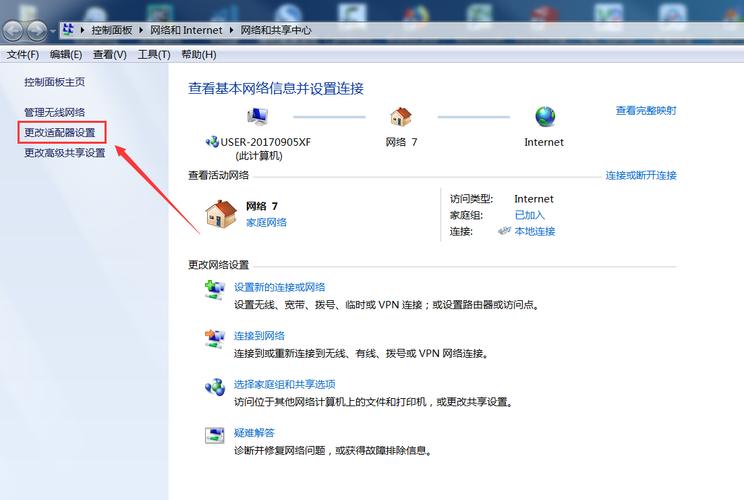This screenshot has width=744, height=500.
Task: Open the 查看(V) menu
Action: [x=110, y=55]
